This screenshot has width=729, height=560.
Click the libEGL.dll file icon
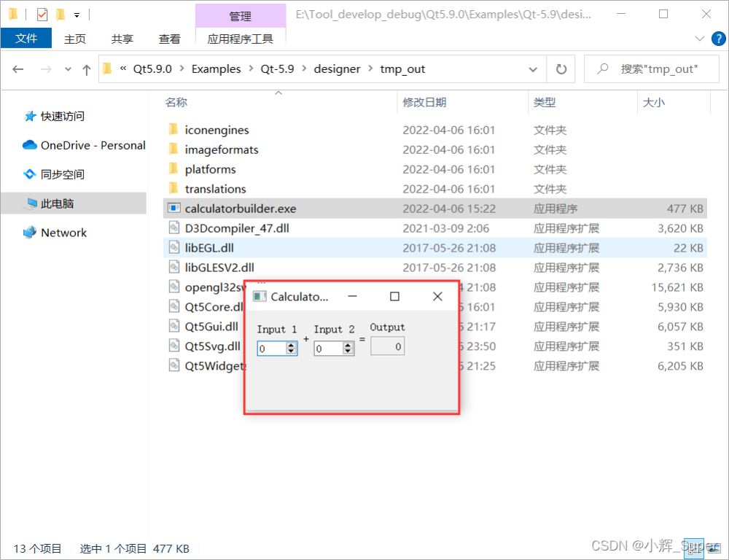(x=174, y=248)
